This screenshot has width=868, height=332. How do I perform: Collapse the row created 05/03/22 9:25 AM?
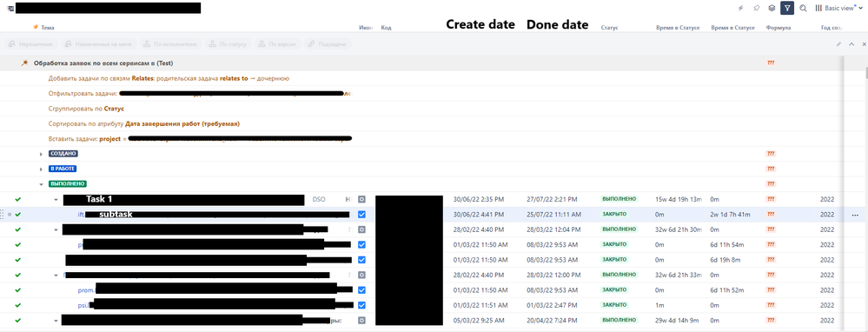point(56,321)
